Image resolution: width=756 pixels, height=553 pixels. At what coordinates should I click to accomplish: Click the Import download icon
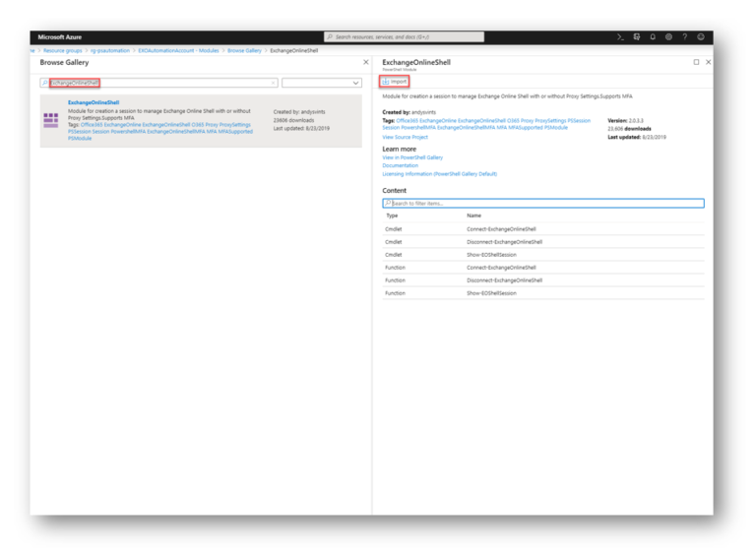click(386, 82)
